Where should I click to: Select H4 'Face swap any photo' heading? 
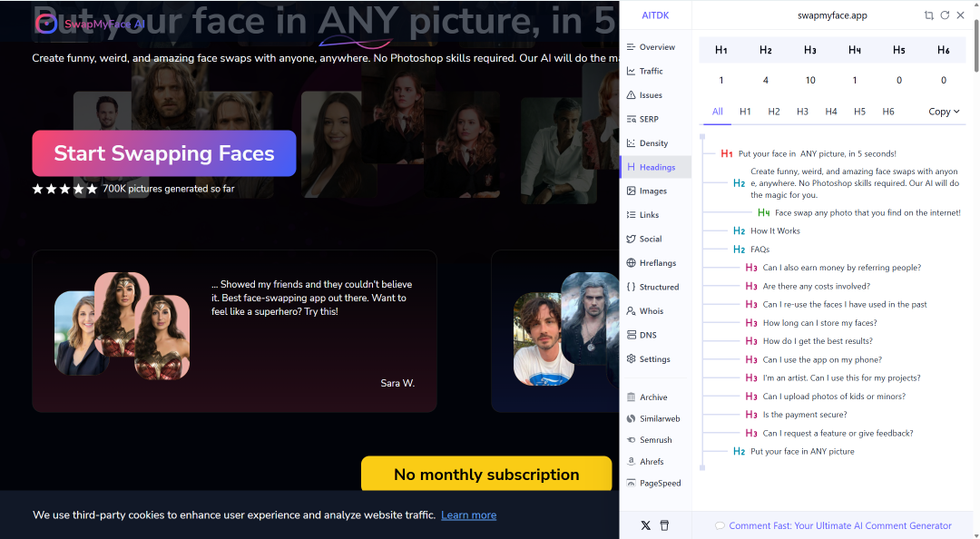point(867,212)
